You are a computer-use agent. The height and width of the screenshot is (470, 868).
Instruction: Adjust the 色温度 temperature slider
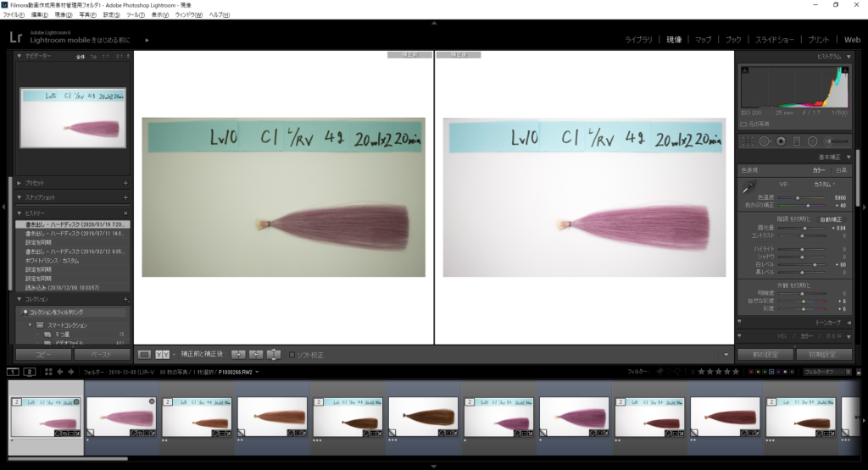pyautogui.click(x=798, y=197)
